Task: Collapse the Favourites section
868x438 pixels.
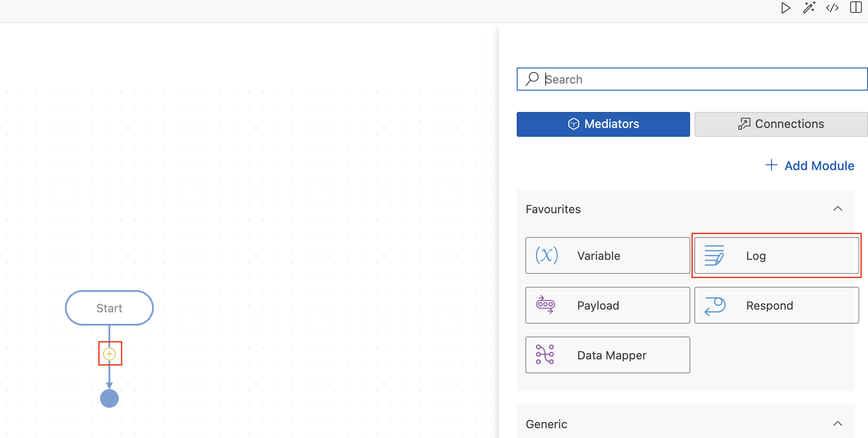Action: [x=838, y=209]
